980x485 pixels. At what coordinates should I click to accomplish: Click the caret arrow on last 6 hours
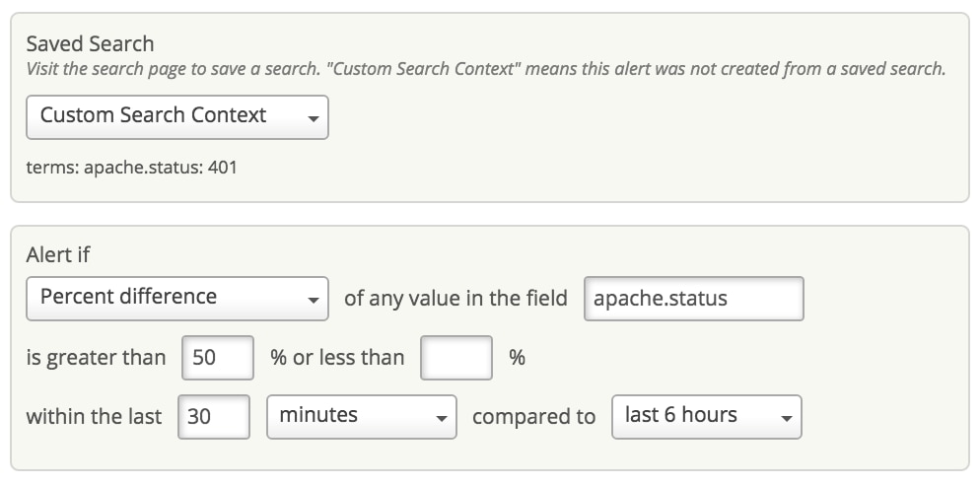click(786, 418)
